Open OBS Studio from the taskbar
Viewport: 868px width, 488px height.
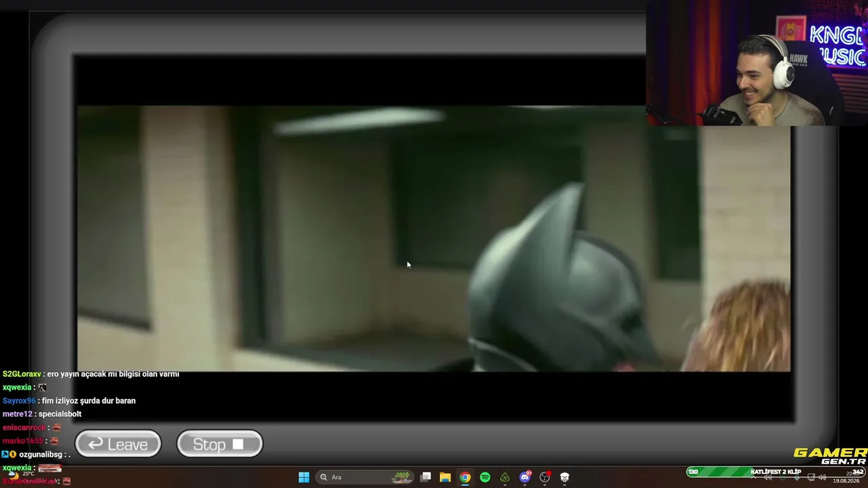pos(545,477)
